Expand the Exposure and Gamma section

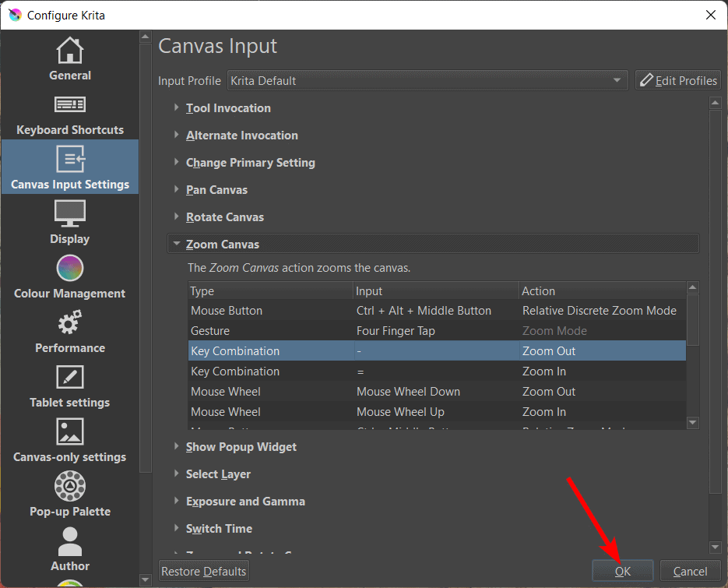(x=245, y=502)
